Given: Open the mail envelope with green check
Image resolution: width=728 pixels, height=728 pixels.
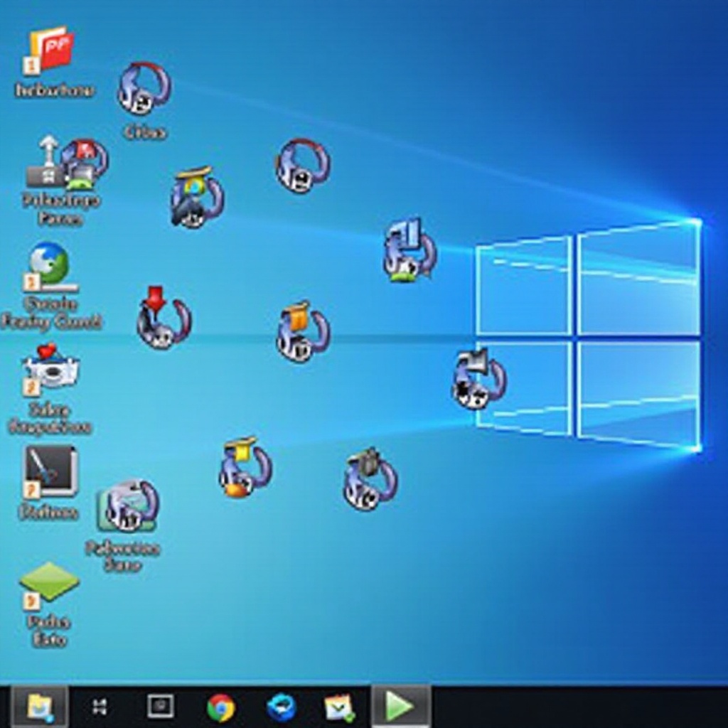Looking at the screenshot, I should (x=340, y=707).
